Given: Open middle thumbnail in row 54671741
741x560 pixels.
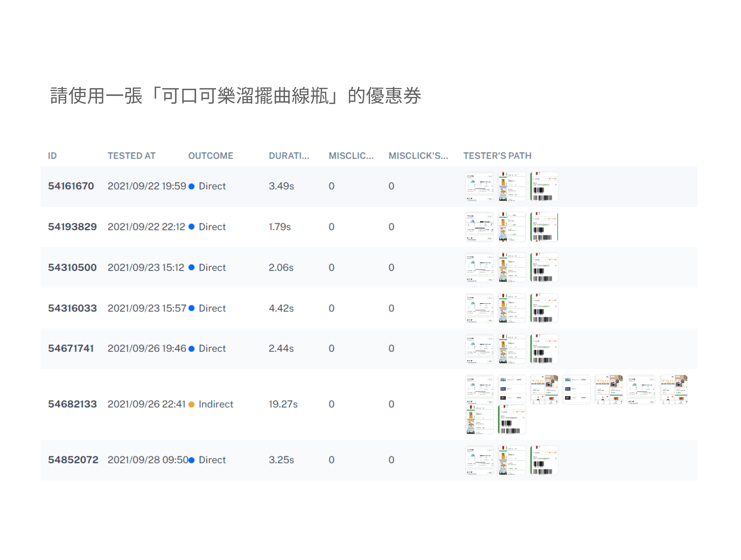Looking at the screenshot, I should point(512,349).
